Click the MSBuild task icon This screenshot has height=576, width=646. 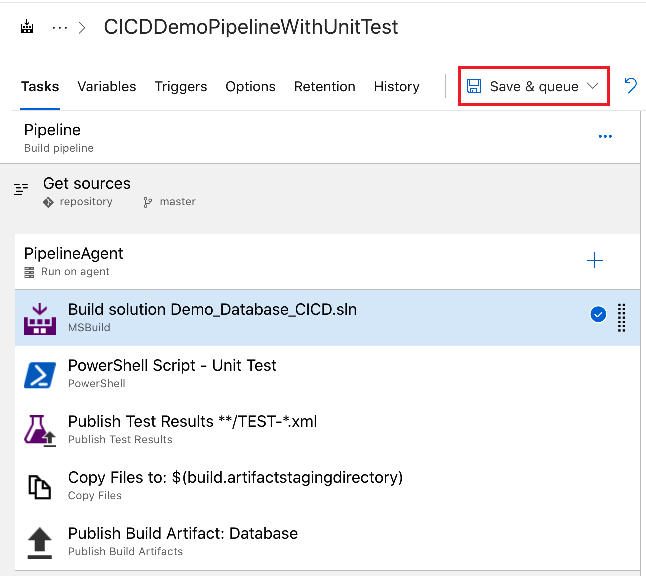pyautogui.click(x=40, y=318)
